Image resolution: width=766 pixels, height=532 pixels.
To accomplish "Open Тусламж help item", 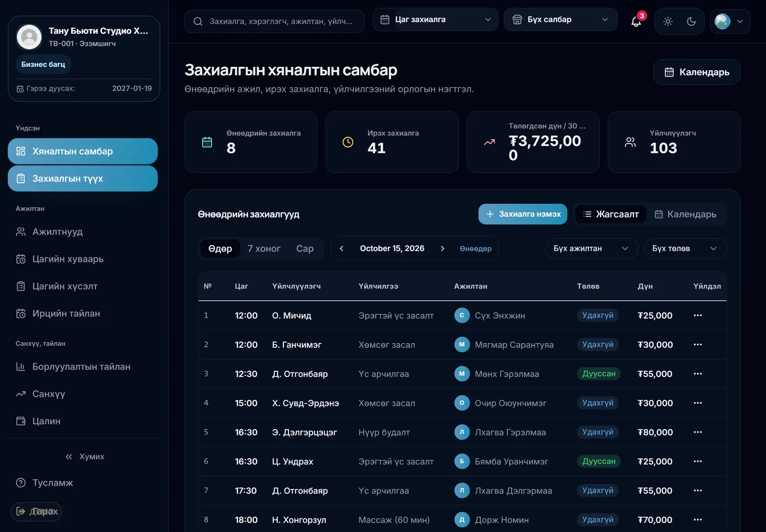I will 83,483.
